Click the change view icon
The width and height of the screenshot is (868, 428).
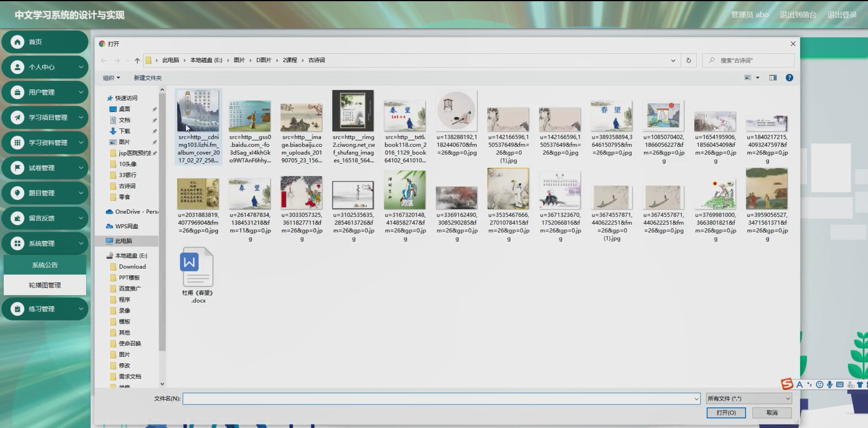[748, 78]
